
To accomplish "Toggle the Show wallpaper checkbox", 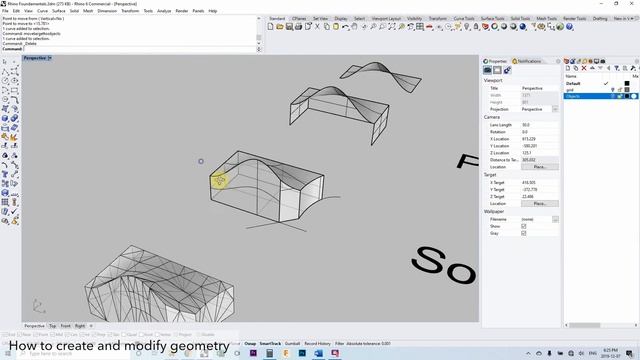I will click(524, 226).
